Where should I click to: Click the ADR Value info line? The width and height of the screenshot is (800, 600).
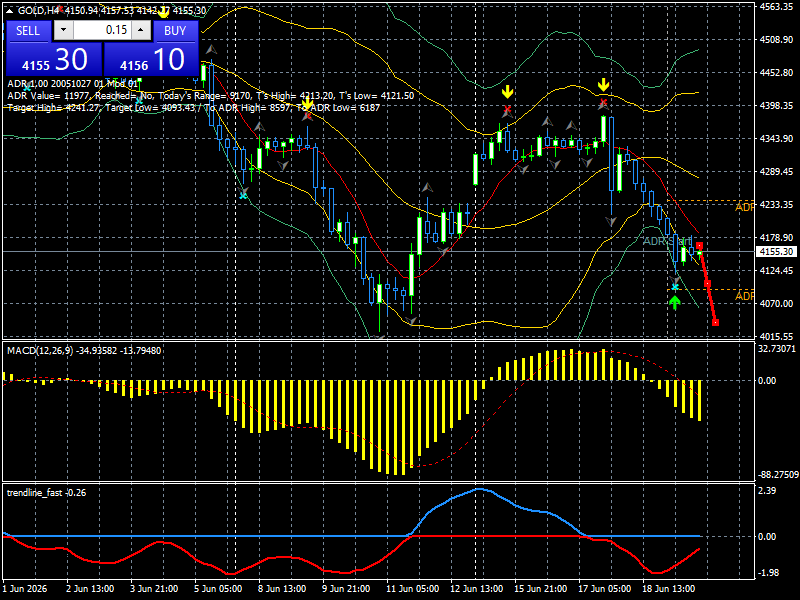click(x=211, y=96)
